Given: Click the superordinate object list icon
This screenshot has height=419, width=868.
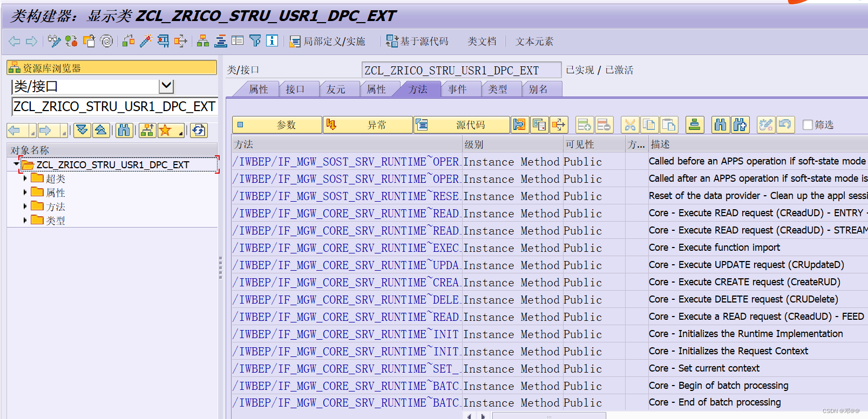Looking at the screenshot, I should [147, 130].
